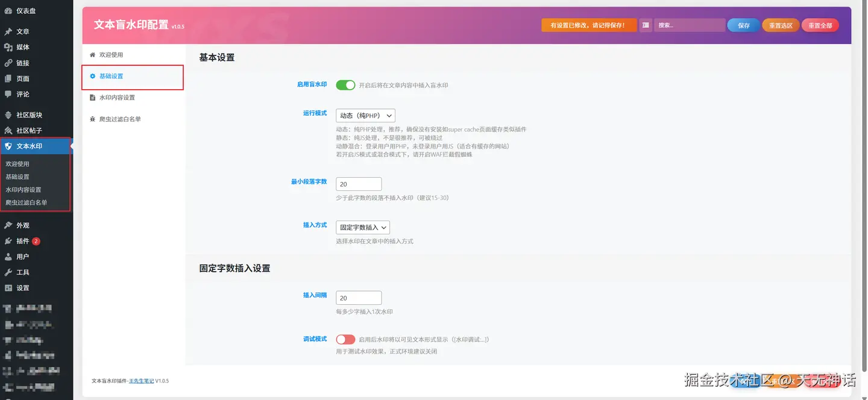Open the 王先生笔记 footer link
This screenshot has height=400, width=868.
coord(142,381)
